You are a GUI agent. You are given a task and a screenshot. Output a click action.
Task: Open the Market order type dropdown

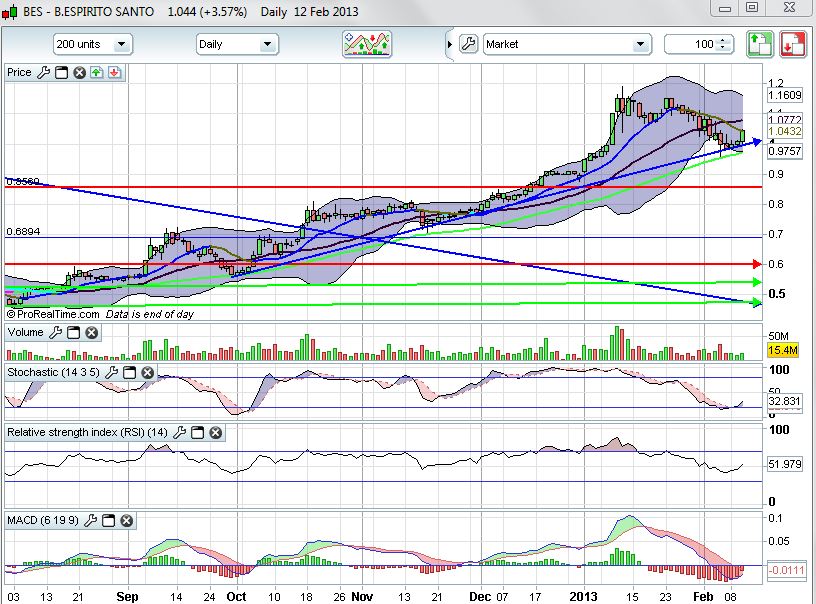(567, 44)
